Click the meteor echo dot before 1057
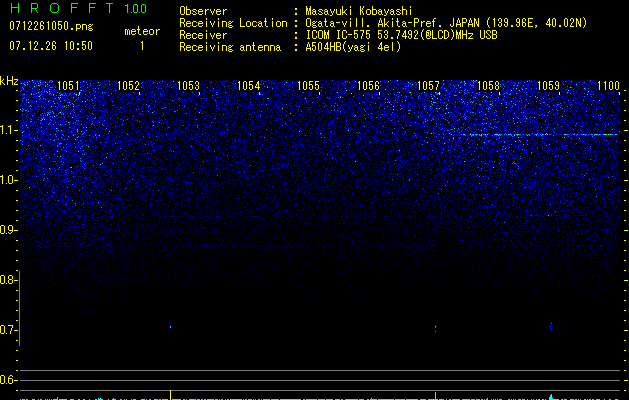 tap(435, 329)
